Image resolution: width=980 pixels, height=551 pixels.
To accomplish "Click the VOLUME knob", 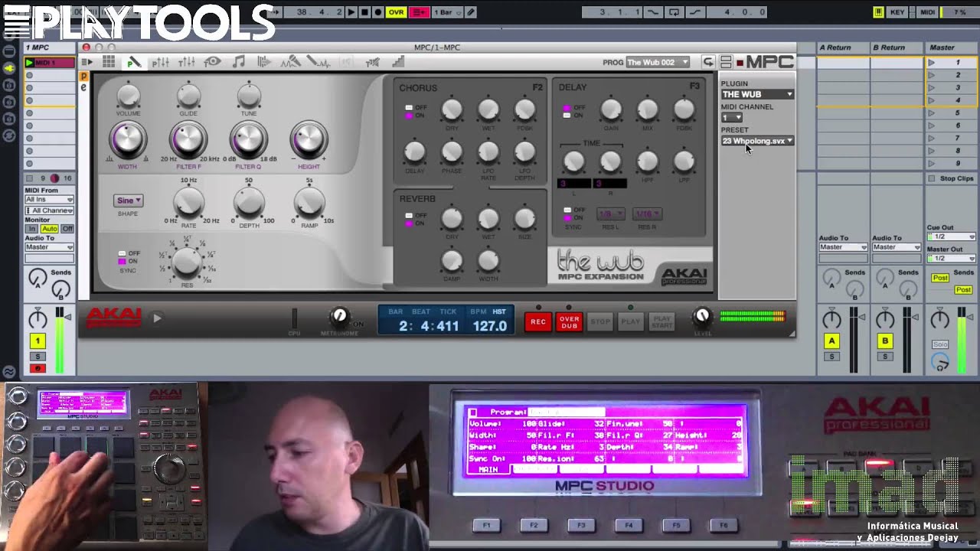I will (128, 96).
